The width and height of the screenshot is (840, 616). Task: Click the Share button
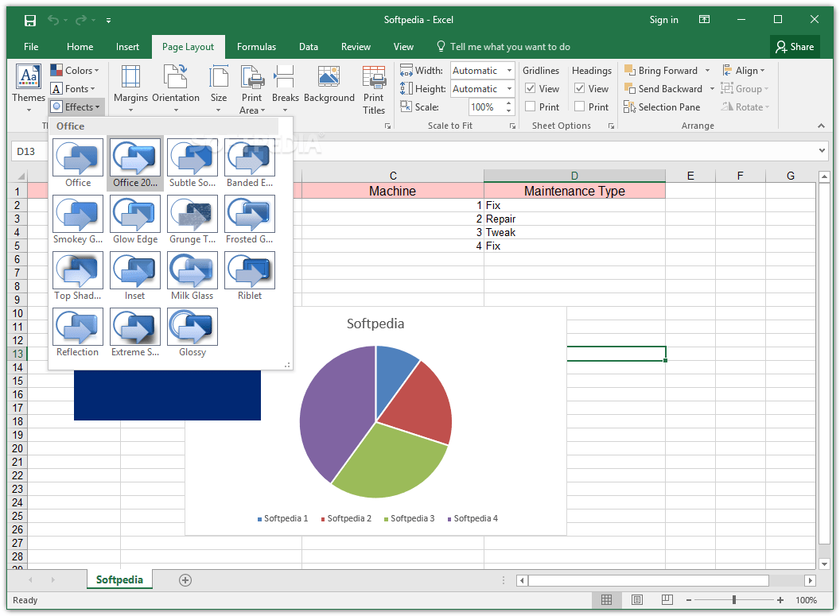click(x=794, y=46)
